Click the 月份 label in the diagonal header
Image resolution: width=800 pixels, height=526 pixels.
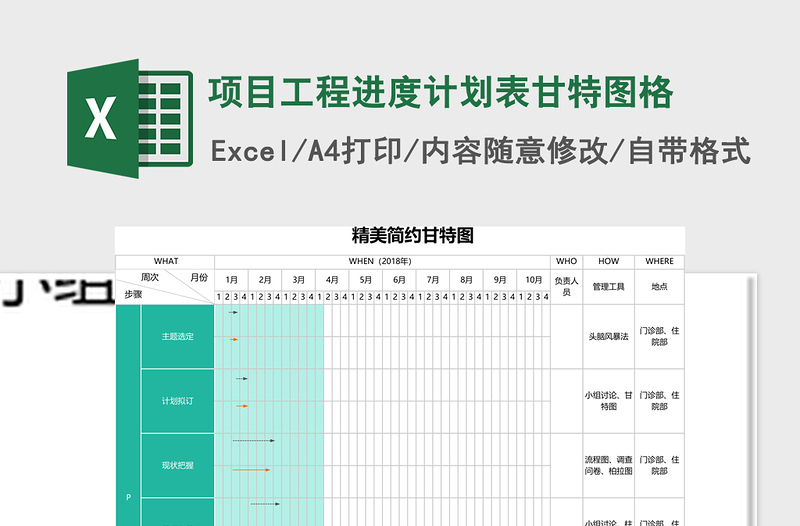coord(199,277)
